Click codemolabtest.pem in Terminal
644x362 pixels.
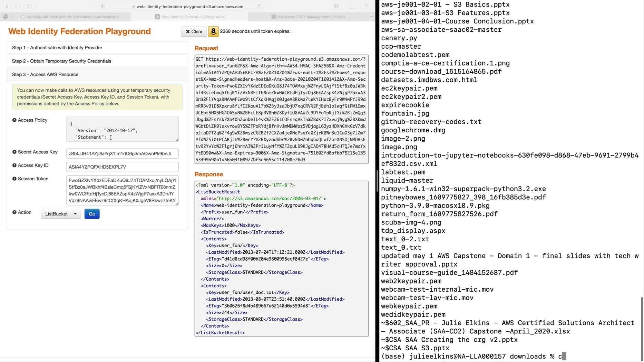[x=415, y=55]
